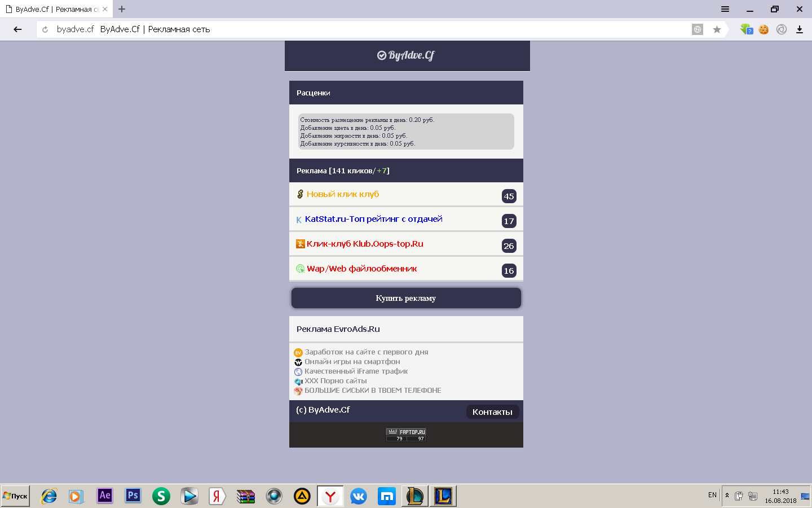812x508 pixels.
Task: Bookmark the page with the star icon
Action: tap(717, 29)
